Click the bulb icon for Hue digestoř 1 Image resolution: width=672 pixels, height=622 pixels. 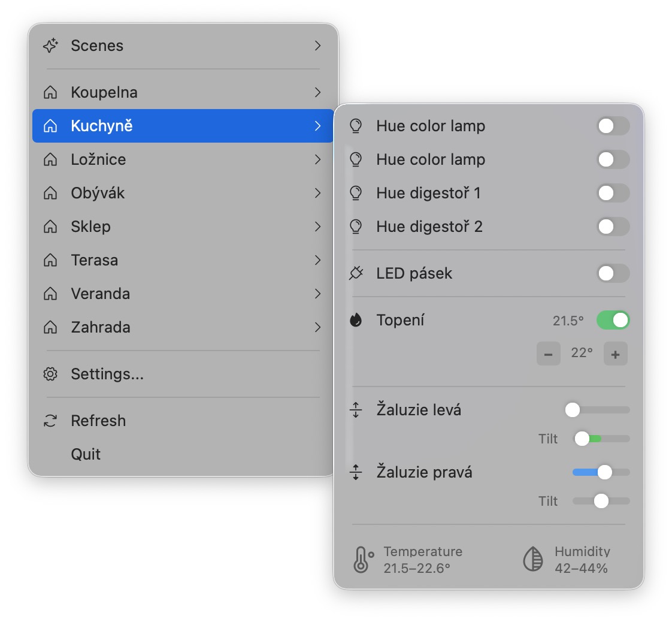pos(356,193)
